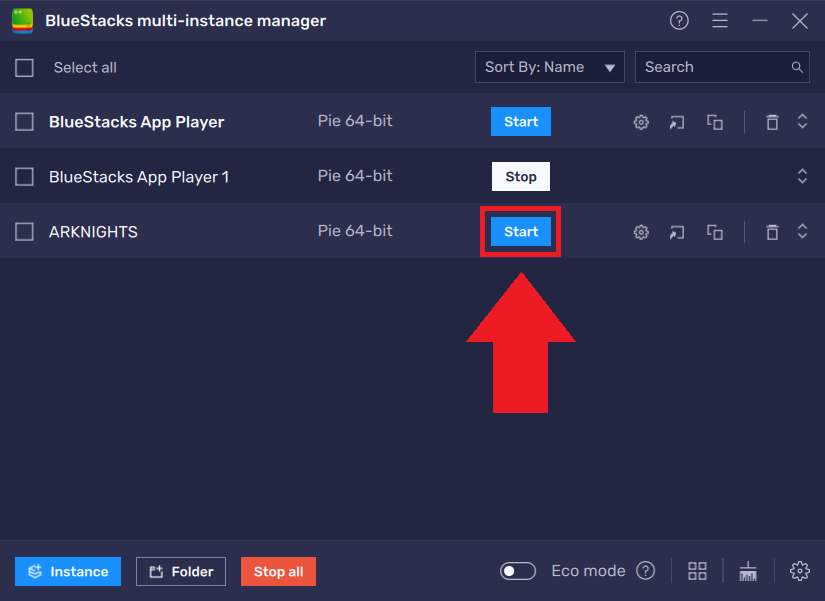This screenshot has height=601, width=825.
Task: Duplicate the BlueStacks App Player instance
Action: 714,121
